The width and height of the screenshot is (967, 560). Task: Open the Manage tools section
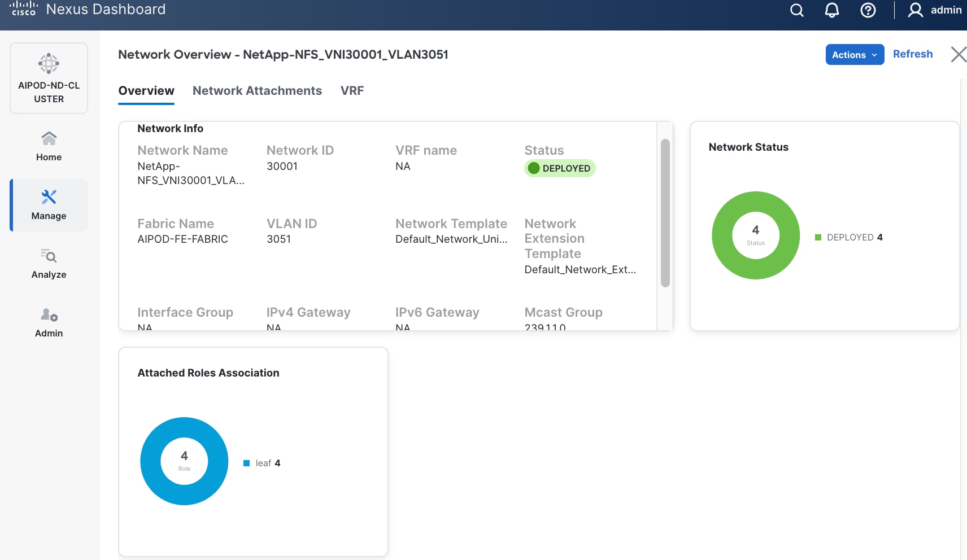49,205
